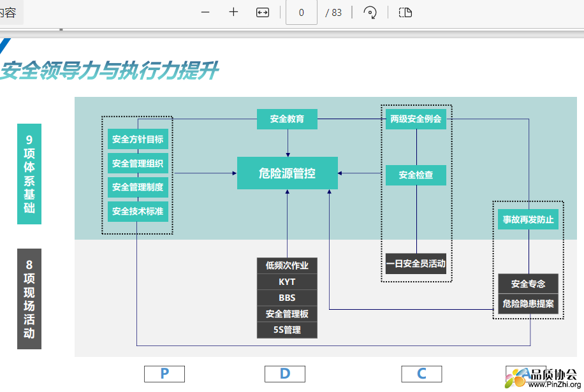Click the page number input field
The width and height of the screenshot is (584, 392).
[x=302, y=12]
